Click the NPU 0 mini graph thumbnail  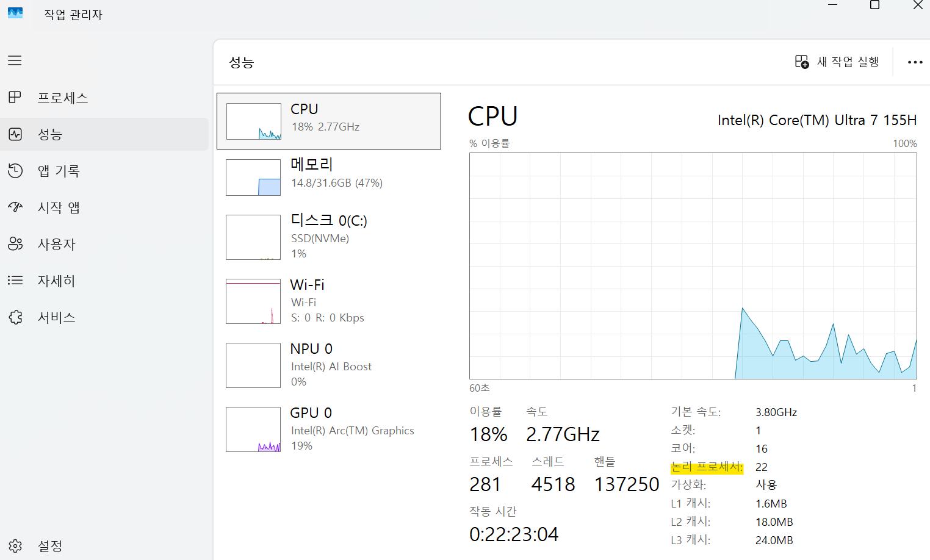click(x=253, y=365)
